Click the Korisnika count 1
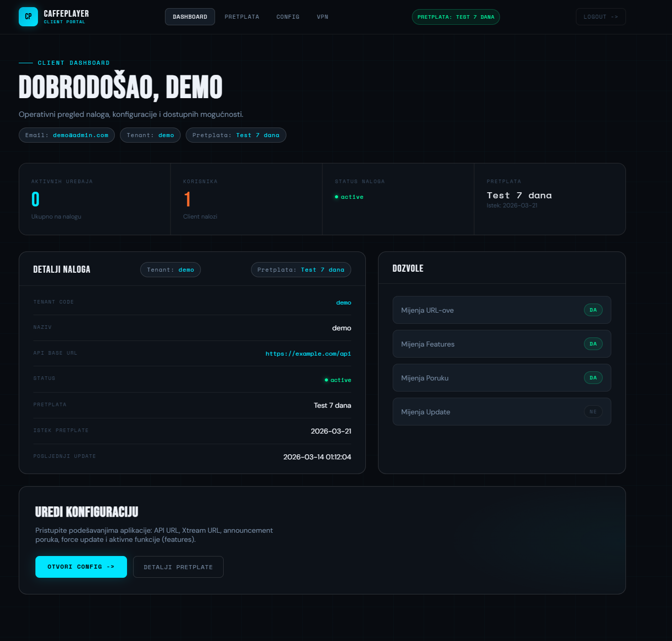 coord(187,199)
